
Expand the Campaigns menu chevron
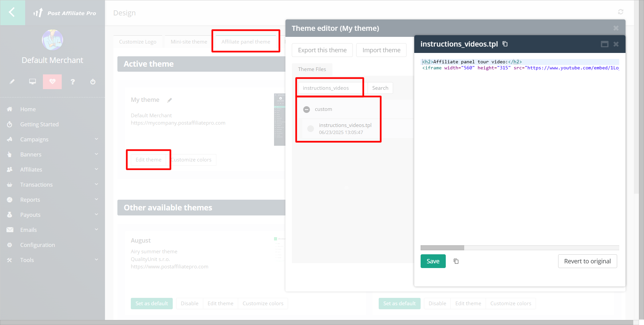tap(97, 139)
